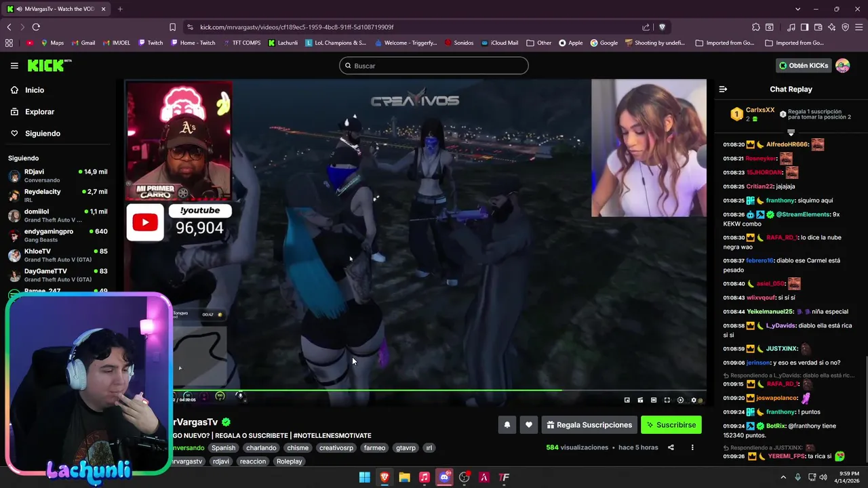Expand the gift leaderboard chevron
This screenshot has height=488, width=868.
pyautogui.click(x=791, y=132)
